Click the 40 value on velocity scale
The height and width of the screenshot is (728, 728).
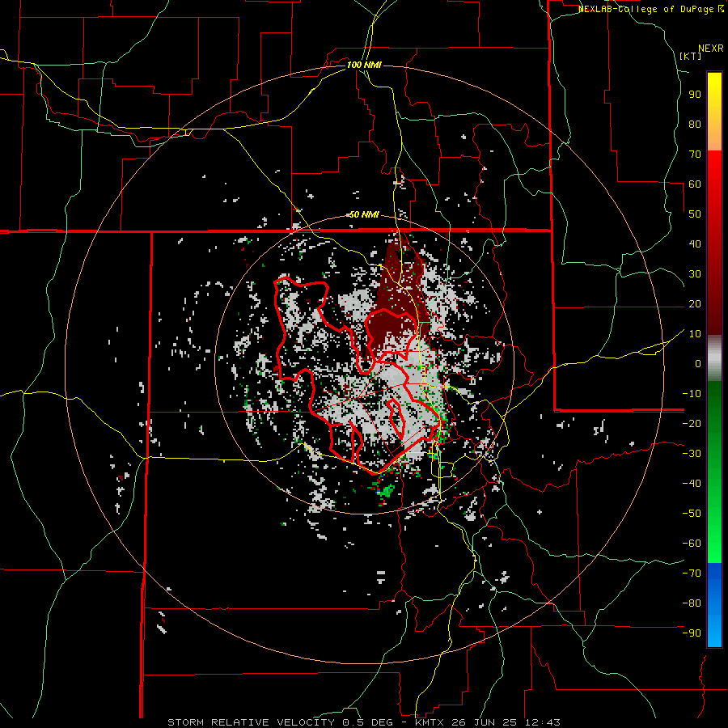click(x=695, y=244)
